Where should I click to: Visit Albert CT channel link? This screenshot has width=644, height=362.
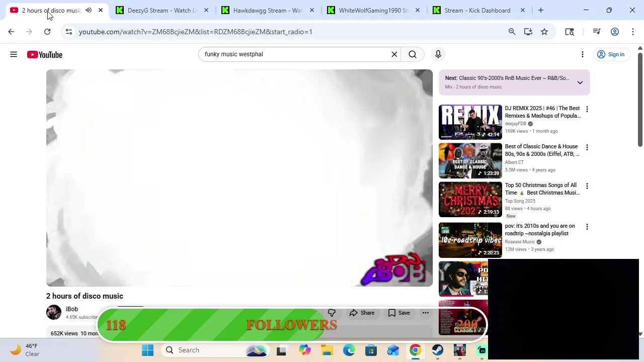pos(514,162)
